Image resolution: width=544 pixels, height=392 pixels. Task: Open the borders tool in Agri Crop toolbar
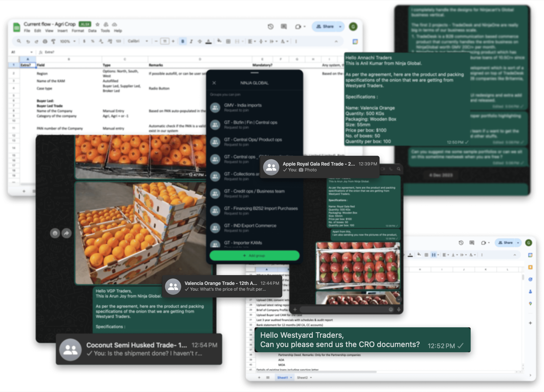click(x=228, y=41)
